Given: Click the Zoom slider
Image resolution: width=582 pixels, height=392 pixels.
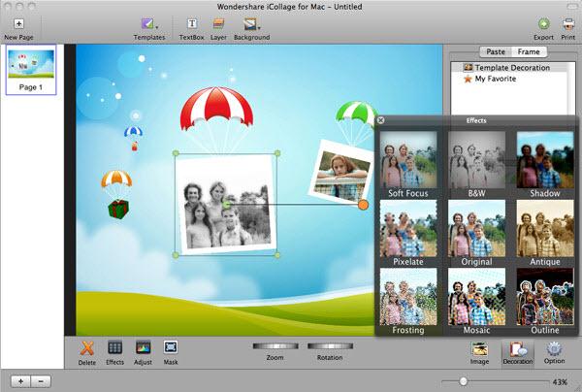Looking at the screenshot, I should pyautogui.click(x=275, y=346).
